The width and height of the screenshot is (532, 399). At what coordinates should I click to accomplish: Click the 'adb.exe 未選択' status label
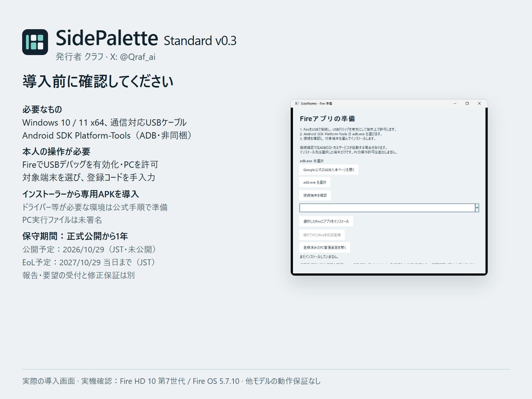[312, 161]
